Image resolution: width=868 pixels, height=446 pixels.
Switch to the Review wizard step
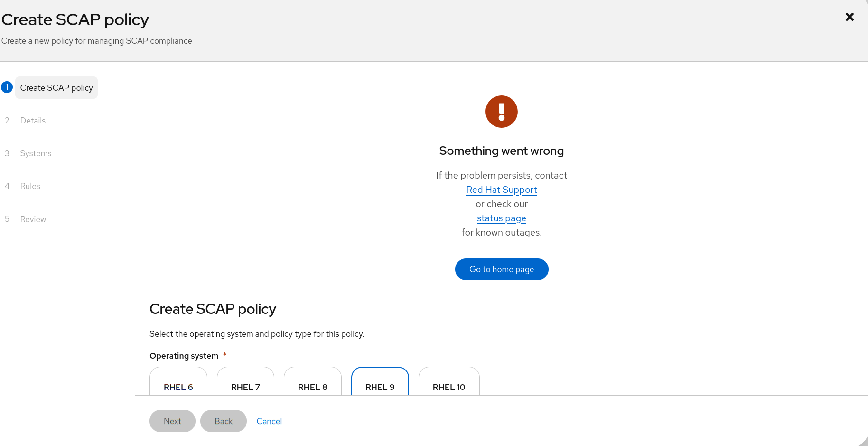point(33,219)
